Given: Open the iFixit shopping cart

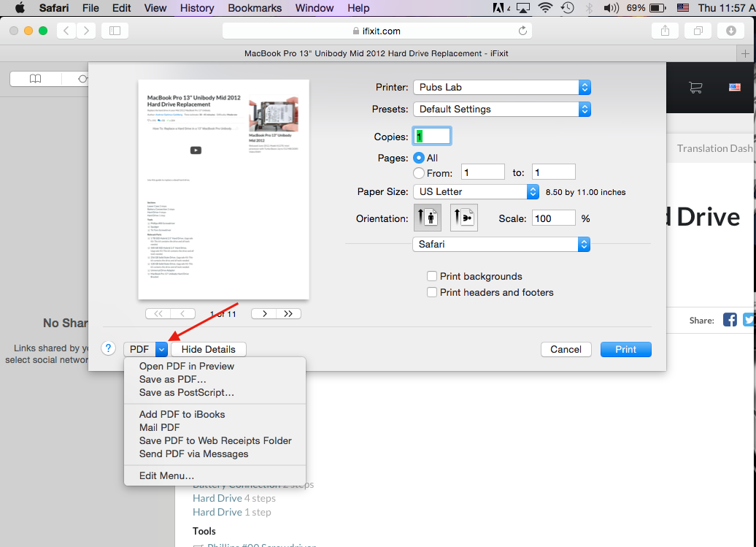Looking at the screenshot, I should click(x=695, y=88).
